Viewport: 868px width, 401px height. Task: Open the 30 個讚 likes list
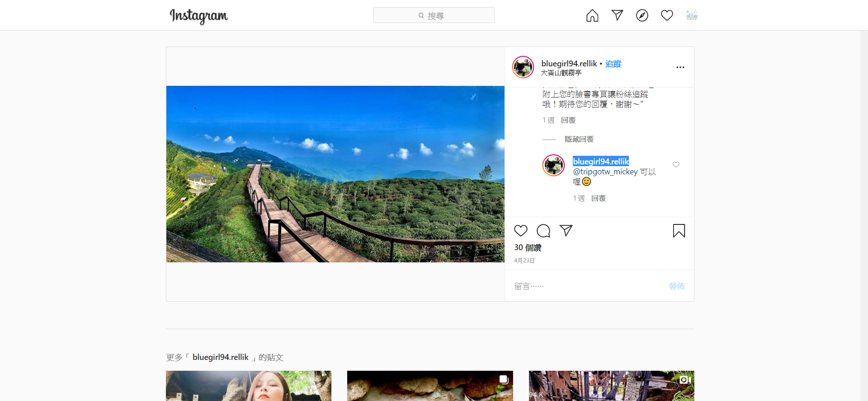coord(528,248)
